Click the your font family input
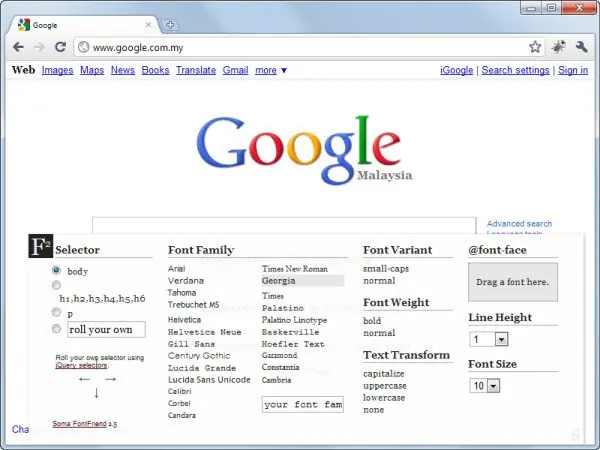Image resolution: width=600 pixels, height=450 pixels. [x=303, y=404]
